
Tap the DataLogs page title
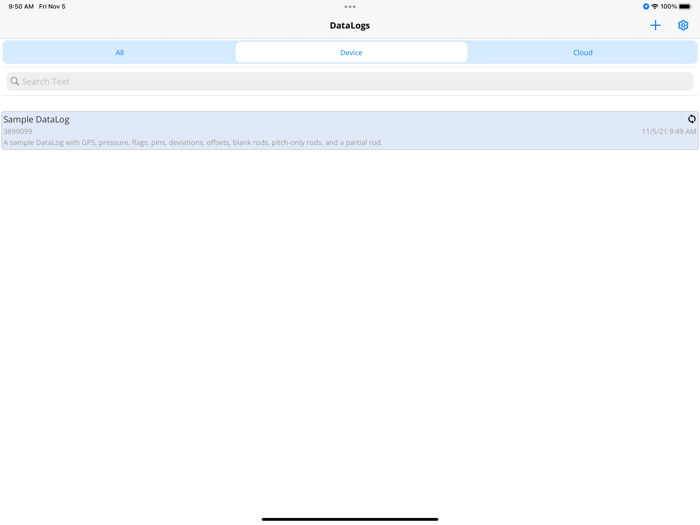pyautogui.click(x=350, y=25)
